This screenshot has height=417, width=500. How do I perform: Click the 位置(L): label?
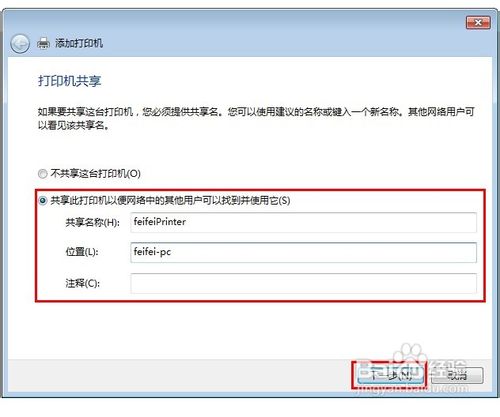[82, 252]
